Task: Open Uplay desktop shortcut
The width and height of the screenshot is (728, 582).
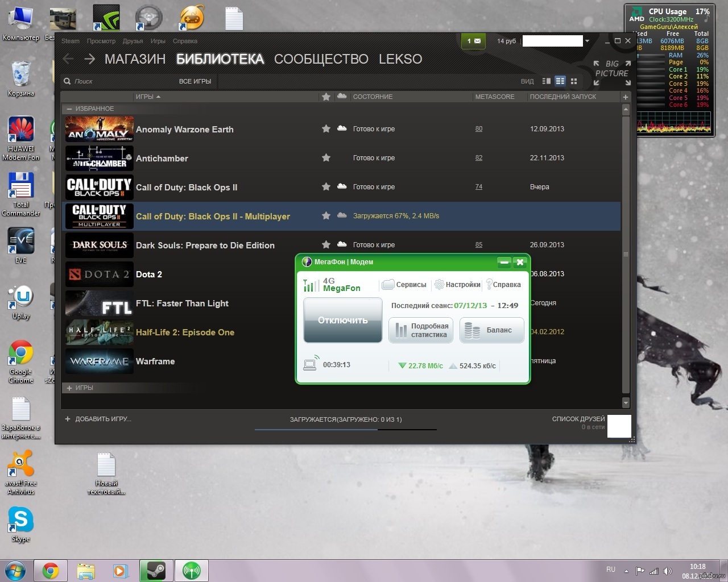Action: [21, 302]
